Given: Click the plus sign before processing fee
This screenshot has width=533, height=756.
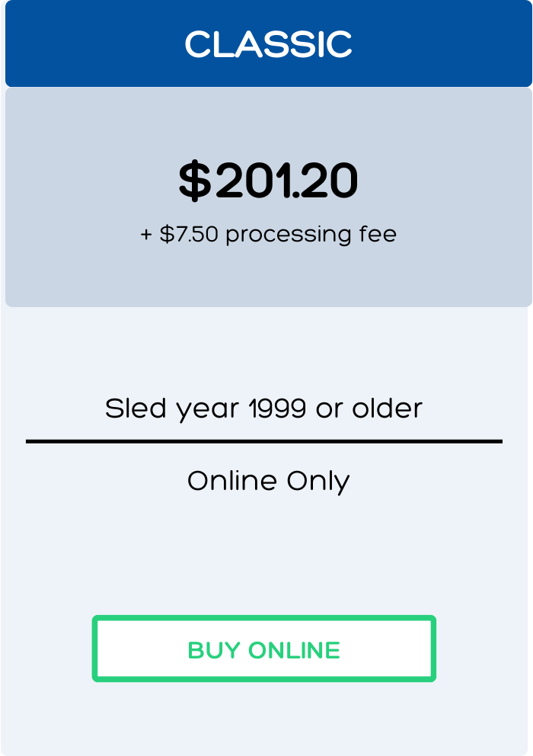Looking at the screenshot, I should [146, 235].
